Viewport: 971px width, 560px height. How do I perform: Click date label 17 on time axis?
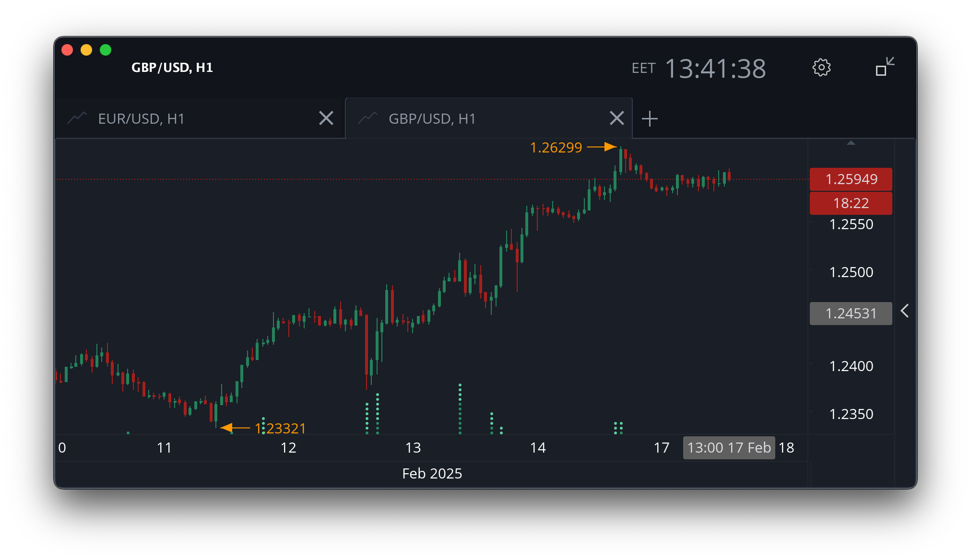pyautogui.click(x=662, y=448)
